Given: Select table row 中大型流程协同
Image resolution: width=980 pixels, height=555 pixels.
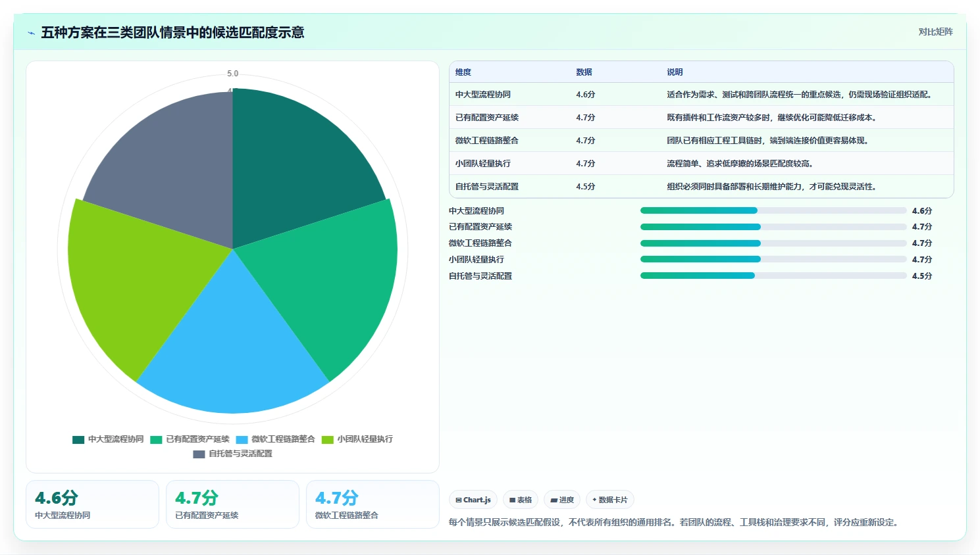Looking at the screenshot, I should 701,95.
